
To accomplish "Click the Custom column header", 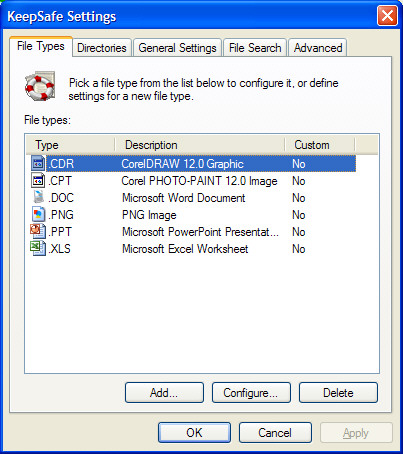I will (x=320, y=145).
